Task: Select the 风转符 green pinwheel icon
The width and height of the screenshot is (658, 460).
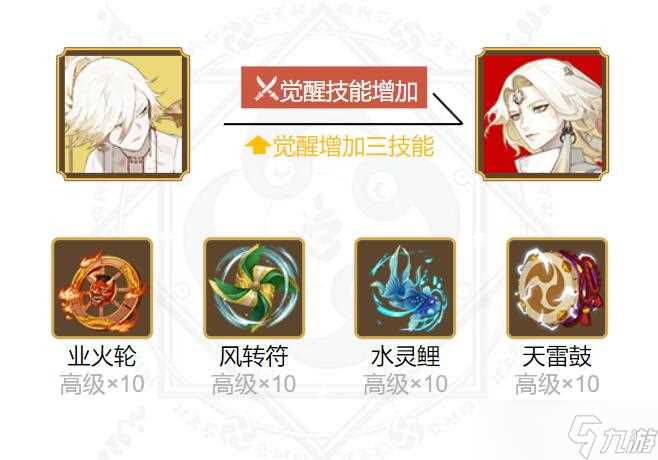Action: (254, 288)
